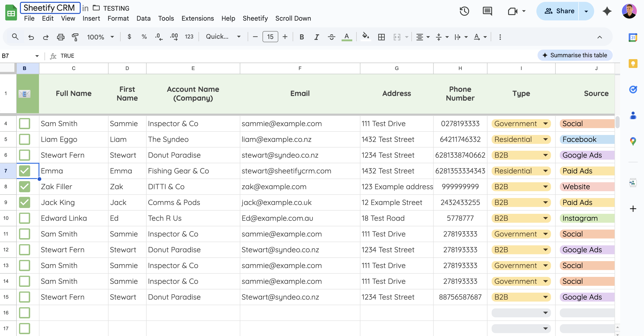Open the fill color paint bucket
644x336 pixels.
[365, 36]
